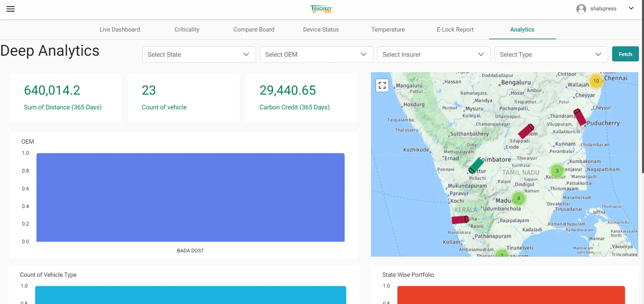Open the green cluster of 3 near Thanjavur
Viewport: 644px width, 304px height.
click(557, 171)
